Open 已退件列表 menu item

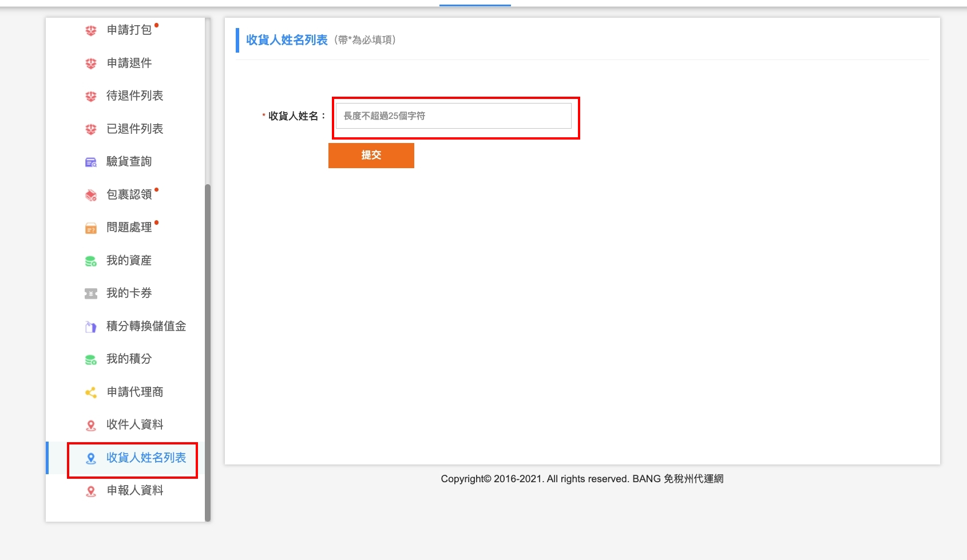tap(134, 129)
